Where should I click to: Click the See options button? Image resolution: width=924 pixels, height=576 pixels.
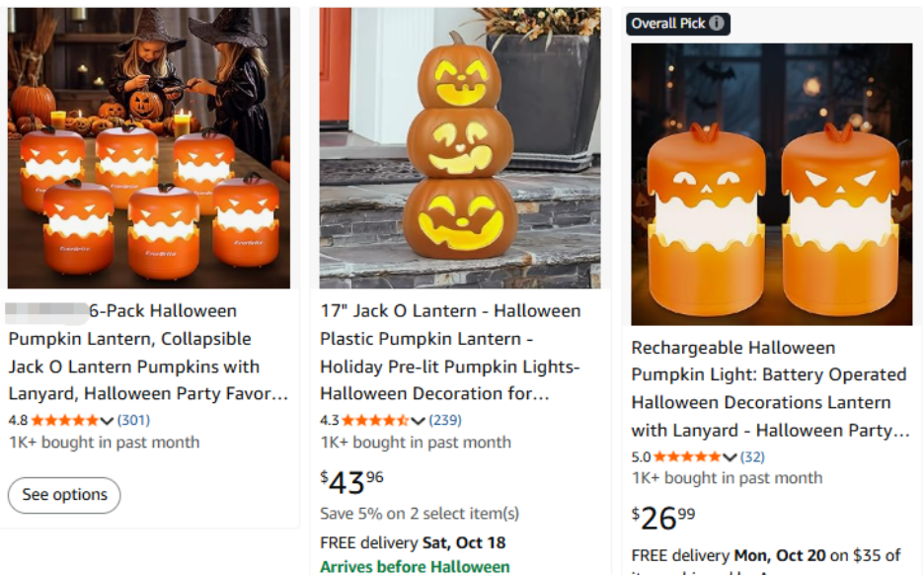pos(64,495)
